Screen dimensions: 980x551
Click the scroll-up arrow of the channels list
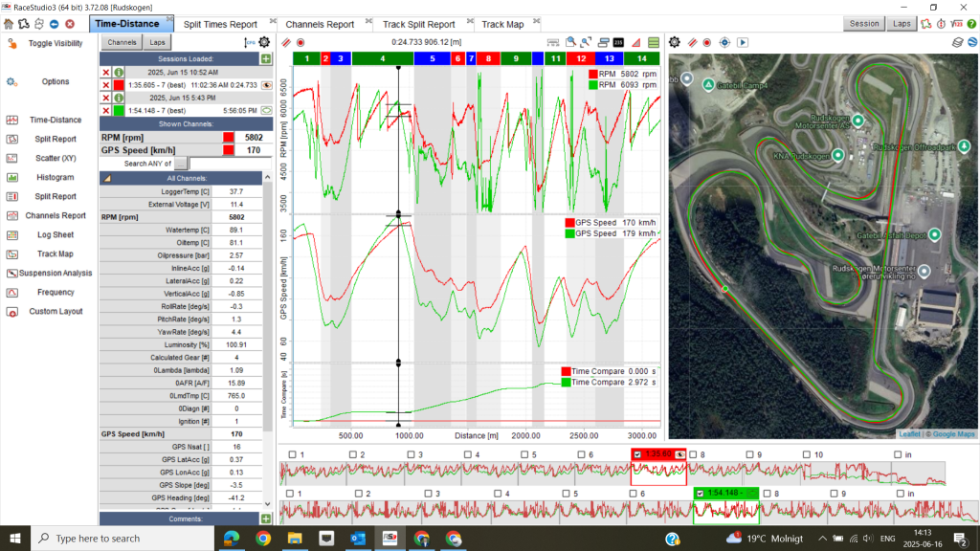[x=268, y=177]
